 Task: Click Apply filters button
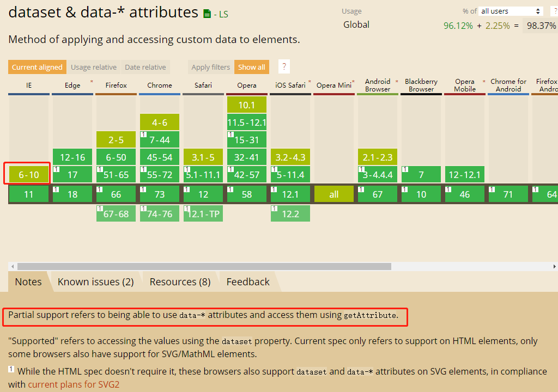click(211, 67)
